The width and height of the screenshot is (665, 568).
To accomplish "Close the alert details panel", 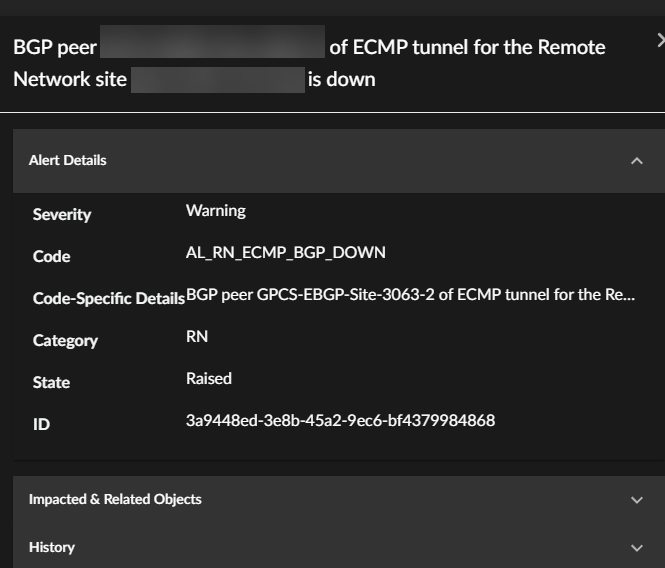I will [660, 40].
